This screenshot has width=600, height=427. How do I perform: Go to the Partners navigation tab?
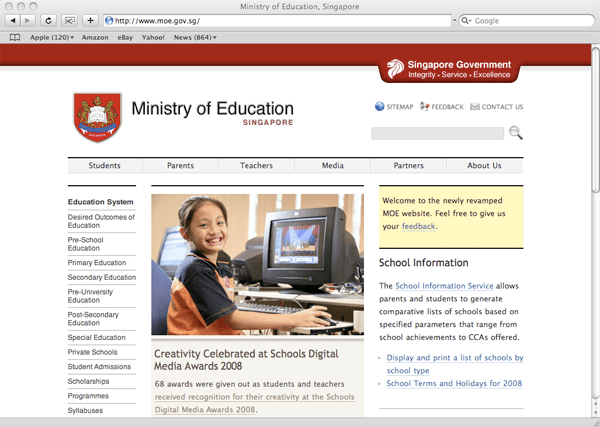point(409,166)
